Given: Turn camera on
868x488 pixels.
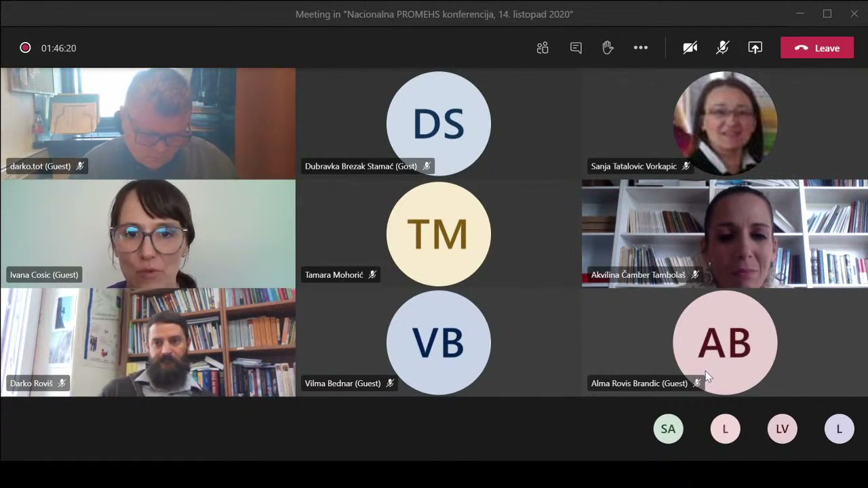Looking at the screenshot, I should tap(690, 48).
